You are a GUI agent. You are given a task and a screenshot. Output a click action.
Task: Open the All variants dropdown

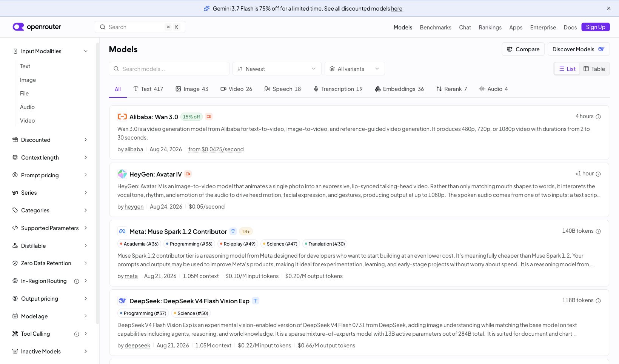[354, 69]
